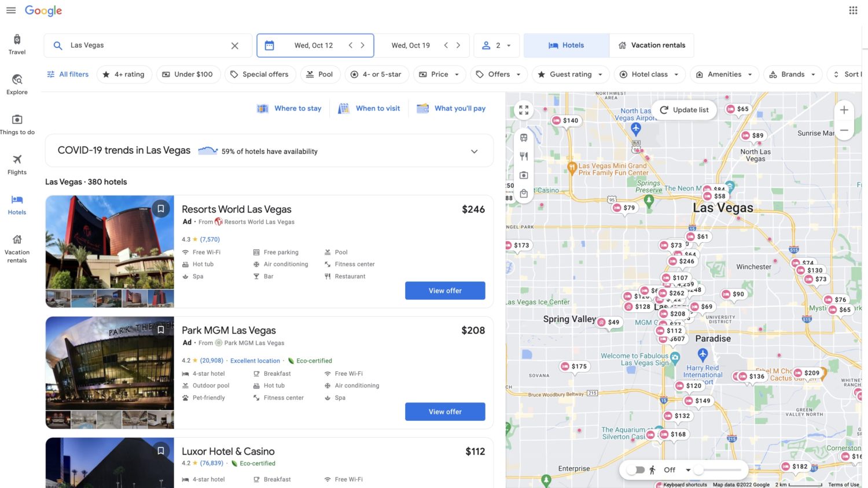
Task: Expand the map to fullscreen
Action: tap(524, 109)
